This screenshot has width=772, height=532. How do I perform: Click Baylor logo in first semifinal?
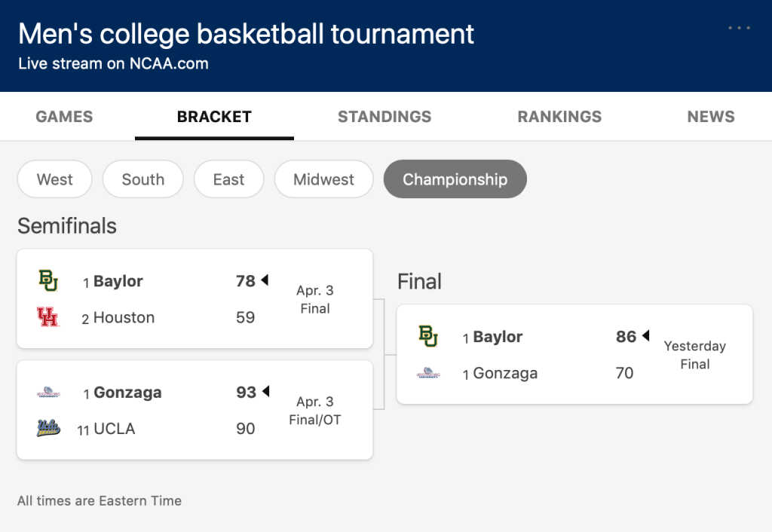tap(48, 281)
